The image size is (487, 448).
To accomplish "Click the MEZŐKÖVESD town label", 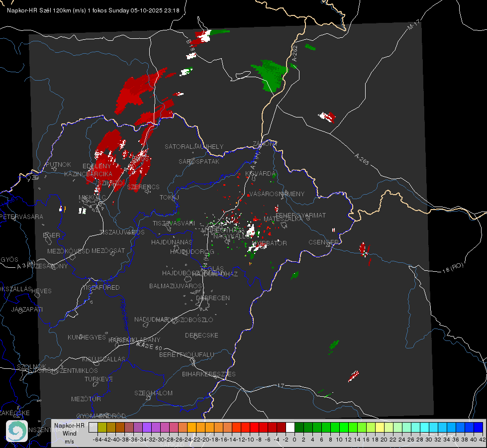I will pyautogui.click(x=68, y=251).
